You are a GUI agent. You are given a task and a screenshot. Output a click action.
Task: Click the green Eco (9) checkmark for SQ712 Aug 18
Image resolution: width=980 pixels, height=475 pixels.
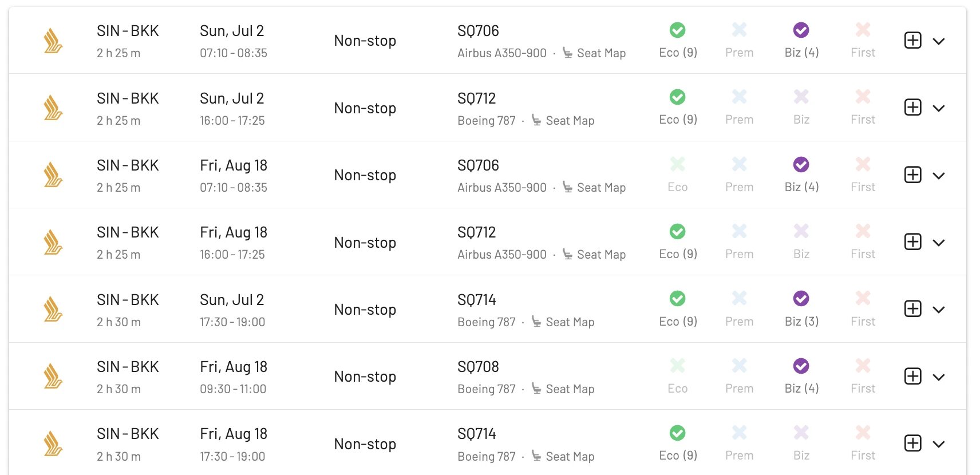pos(678,231)
